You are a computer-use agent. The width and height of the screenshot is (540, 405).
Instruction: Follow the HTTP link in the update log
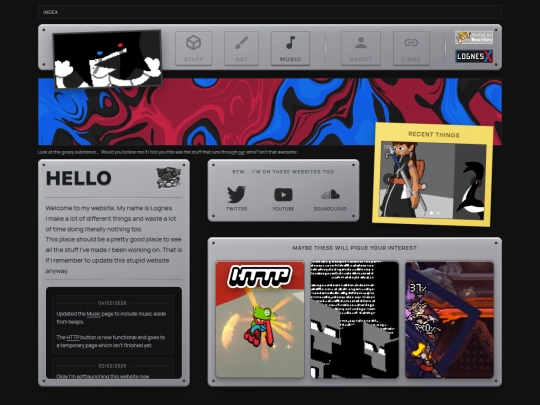(x=73, y=337)
